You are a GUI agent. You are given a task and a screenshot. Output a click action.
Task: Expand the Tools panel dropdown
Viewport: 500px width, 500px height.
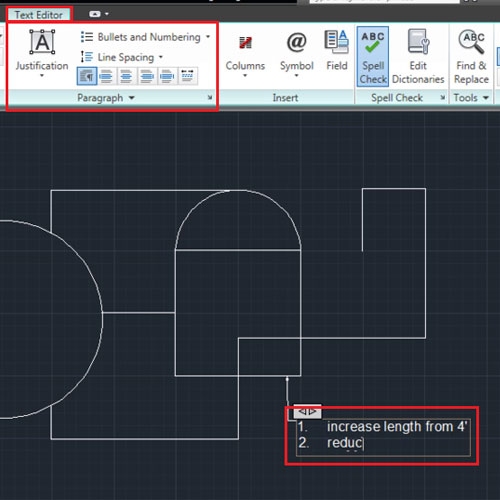[486, 98]
